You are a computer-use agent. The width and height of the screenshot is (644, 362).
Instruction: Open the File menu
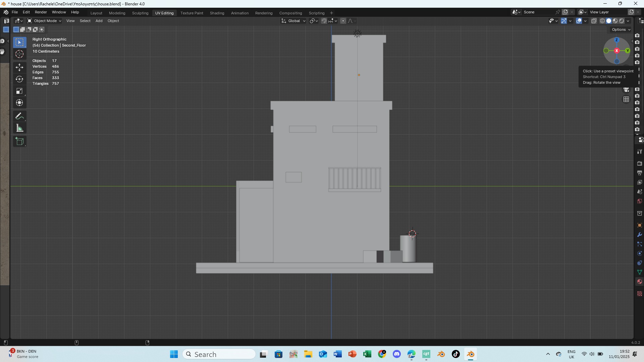[15, 12]
